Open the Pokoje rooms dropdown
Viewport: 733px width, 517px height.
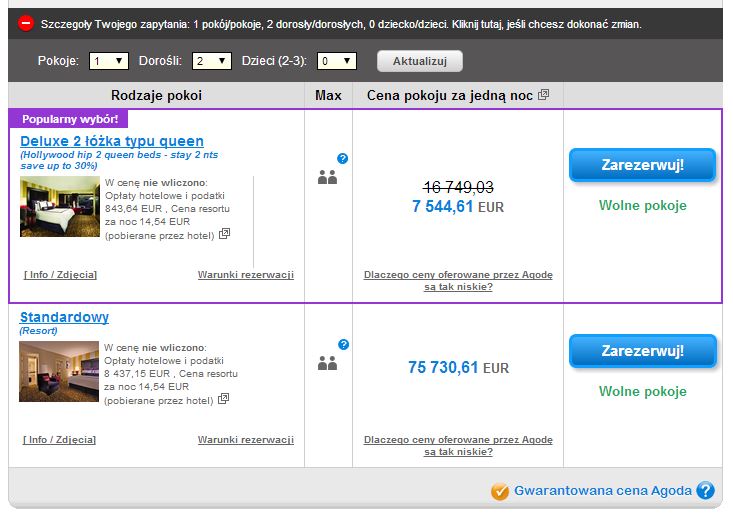108,61
